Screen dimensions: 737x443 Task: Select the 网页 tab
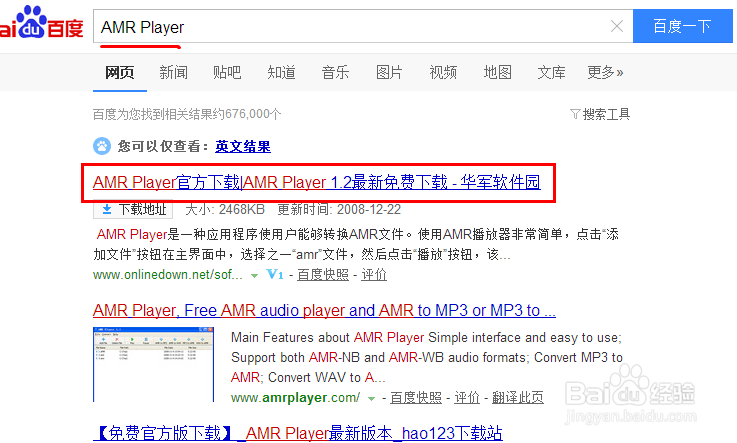tap(119, 72)
